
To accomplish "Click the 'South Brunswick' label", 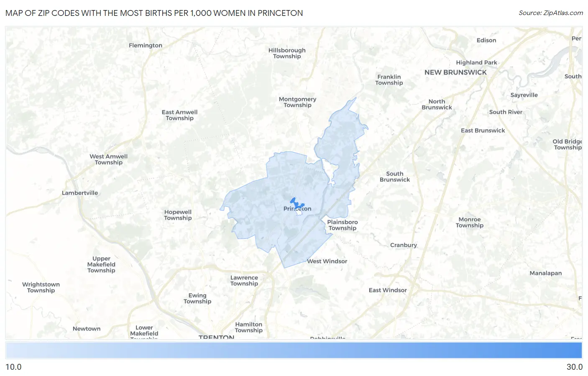I will point(395,176).
